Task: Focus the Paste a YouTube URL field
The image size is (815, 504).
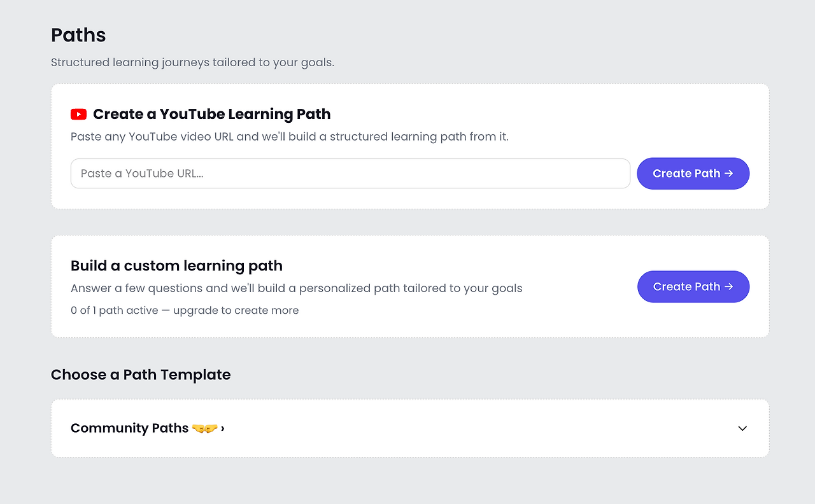Action: coord(350,174)
